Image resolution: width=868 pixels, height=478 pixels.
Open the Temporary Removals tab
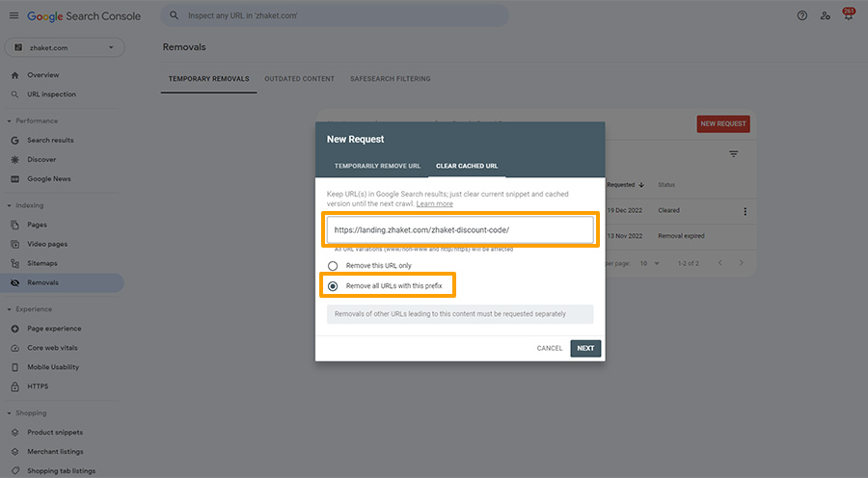208,79
